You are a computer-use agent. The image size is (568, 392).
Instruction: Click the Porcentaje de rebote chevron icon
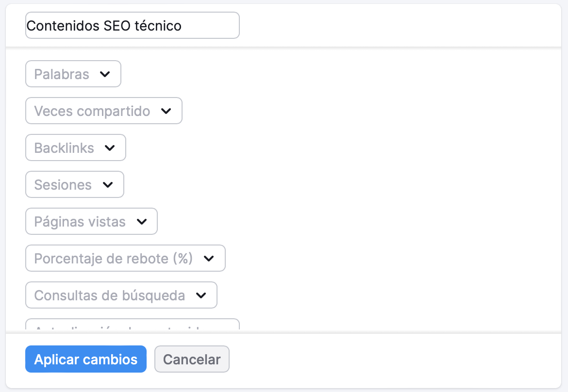click(209, 258)
